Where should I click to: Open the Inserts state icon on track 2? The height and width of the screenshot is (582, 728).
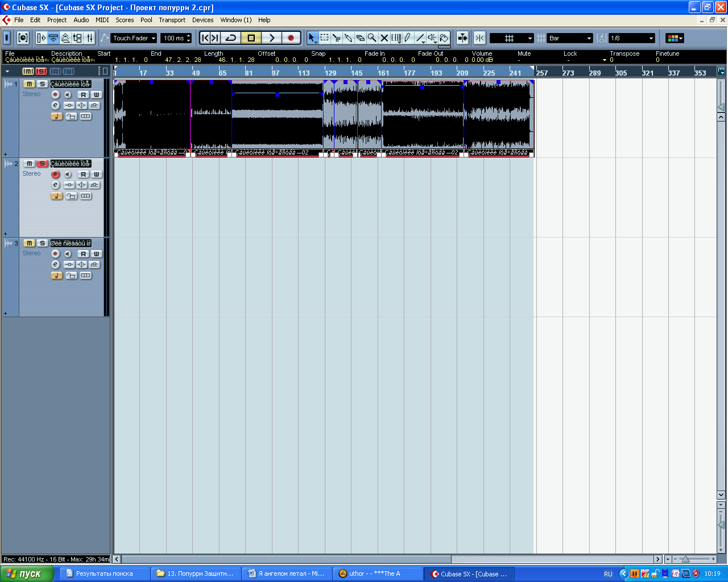[69, 185]
